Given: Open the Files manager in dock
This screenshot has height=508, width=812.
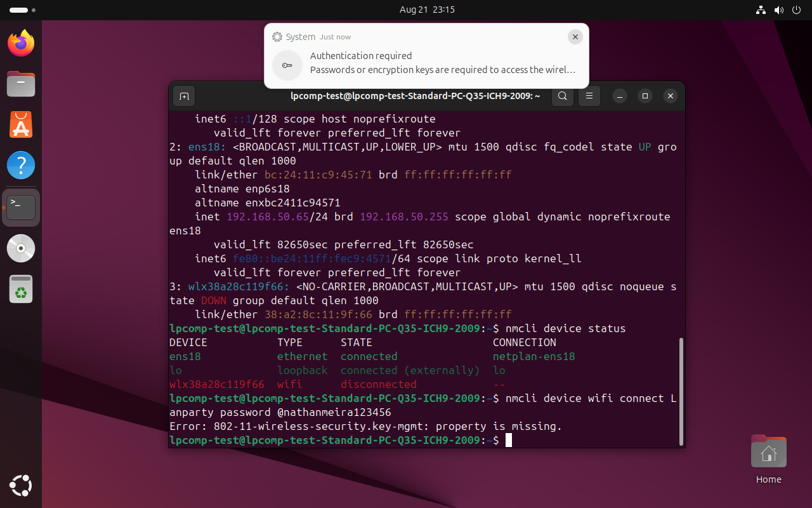Looking at the screenshot, I should [21, 84].
